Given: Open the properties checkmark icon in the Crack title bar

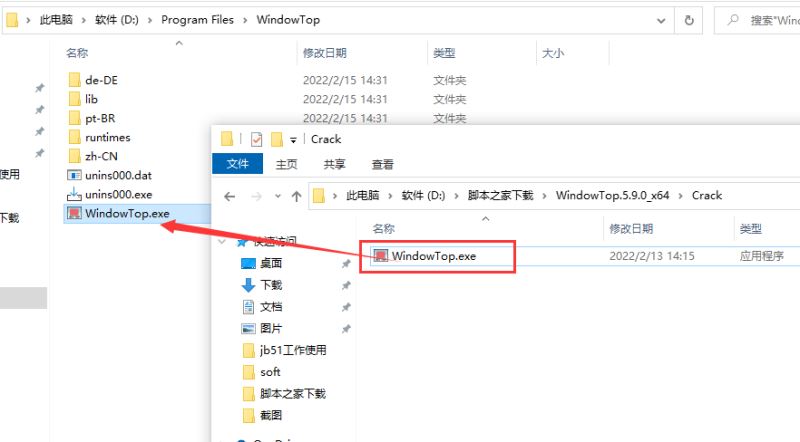Looking at the screenshot, I should (x=256, y=139).
